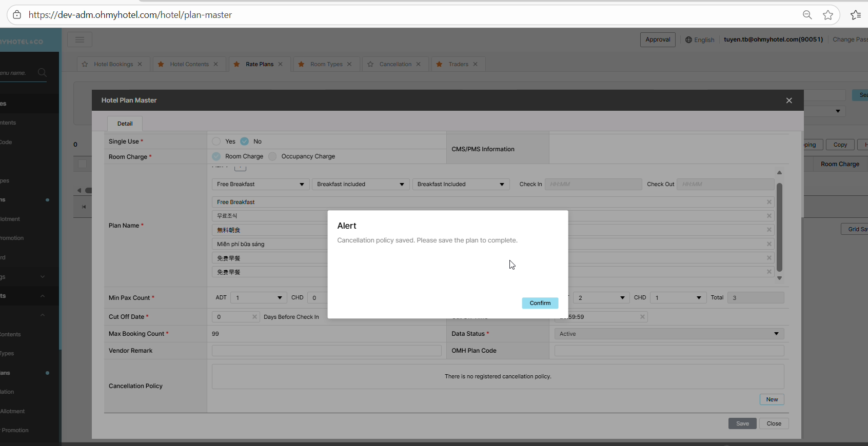Viewport: 868px width, 446px height.
Task: Expand the Data Status Active dropdown
Action: (x=669, y=334)
